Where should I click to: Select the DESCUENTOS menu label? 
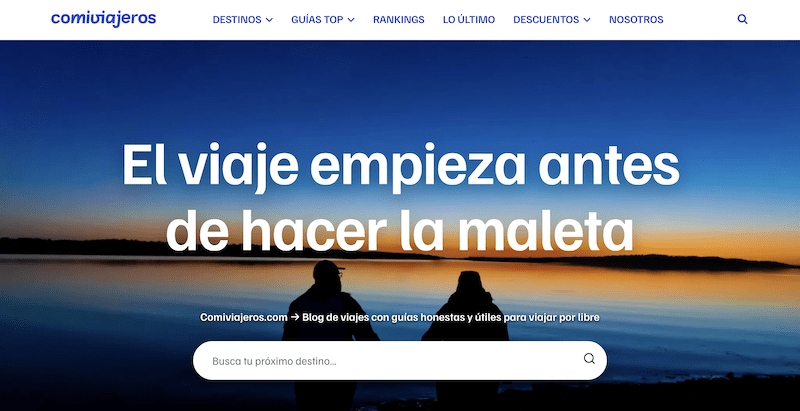546,20
